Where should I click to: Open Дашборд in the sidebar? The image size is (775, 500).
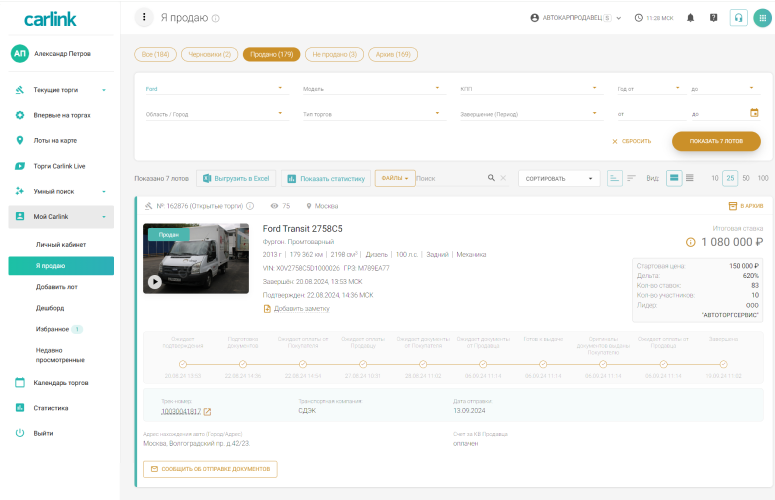(50, 308)
